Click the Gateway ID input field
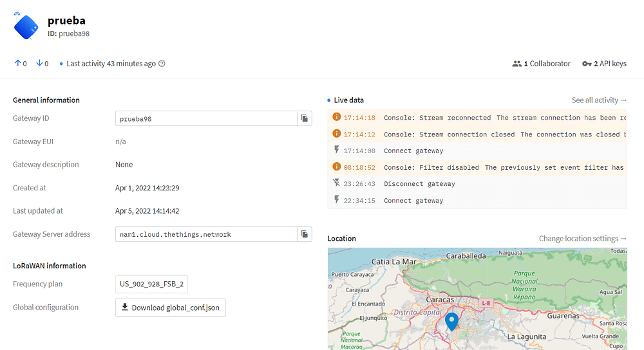The height and width of the screenshot is (350, 644). tap(206, 118)
